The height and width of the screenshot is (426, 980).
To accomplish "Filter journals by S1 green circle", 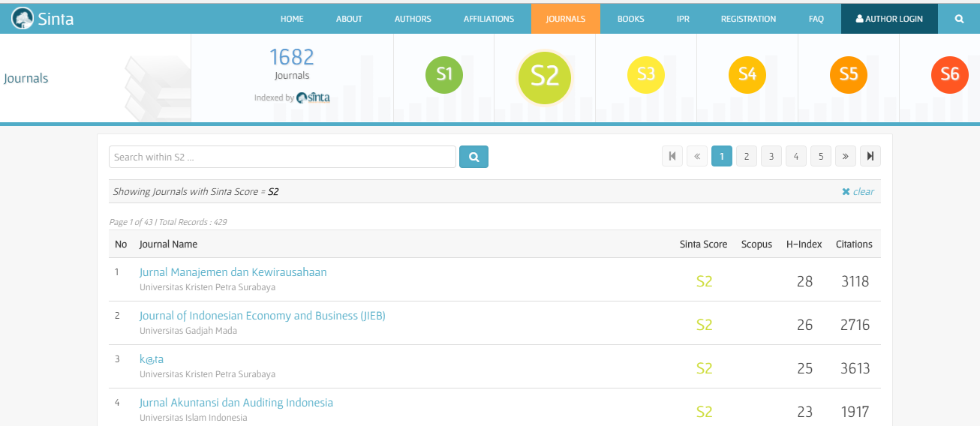I will point(444,74).
